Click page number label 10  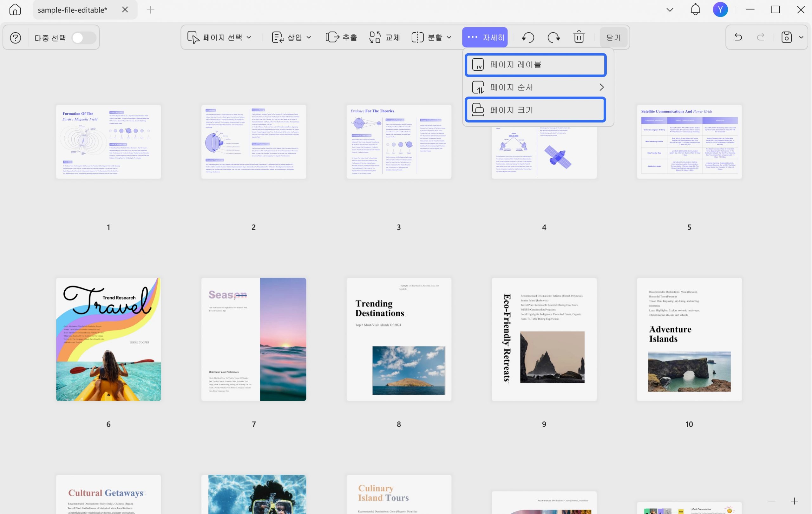[x=689, y=424]
